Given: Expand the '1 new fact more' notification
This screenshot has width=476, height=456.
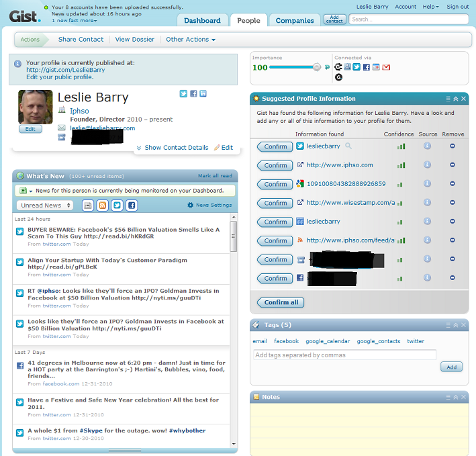Looking at the screenshot, I should point(75,21).
